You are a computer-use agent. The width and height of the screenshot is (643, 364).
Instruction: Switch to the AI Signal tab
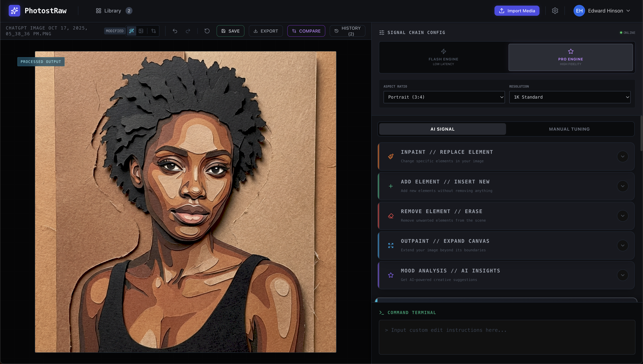tap(443, 129)
